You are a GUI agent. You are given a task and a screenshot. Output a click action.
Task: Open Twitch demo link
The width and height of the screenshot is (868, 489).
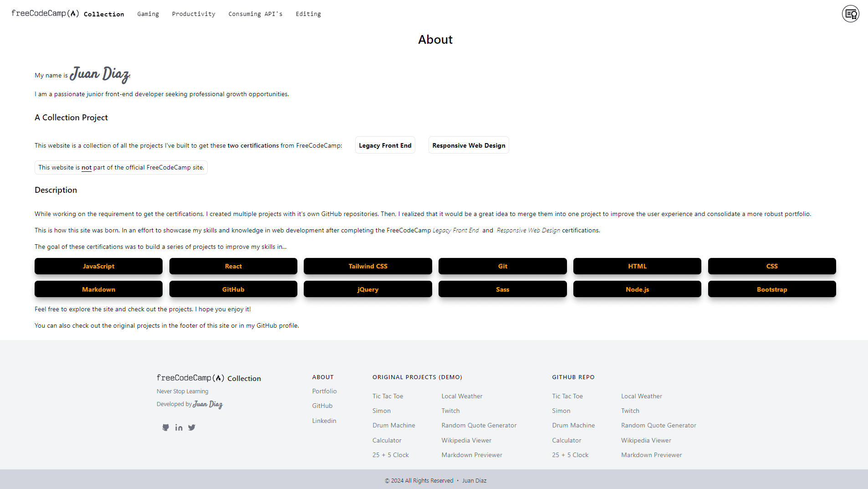[x=450, y=411]
